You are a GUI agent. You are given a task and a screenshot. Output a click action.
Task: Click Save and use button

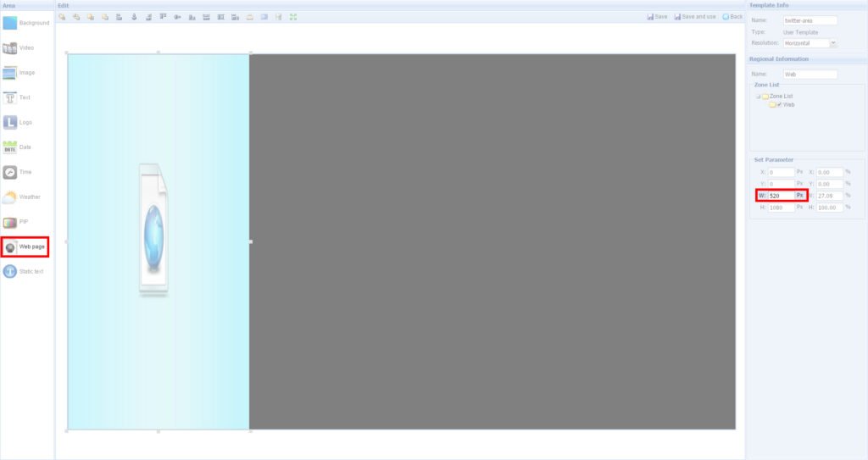[x=695, y=16]
